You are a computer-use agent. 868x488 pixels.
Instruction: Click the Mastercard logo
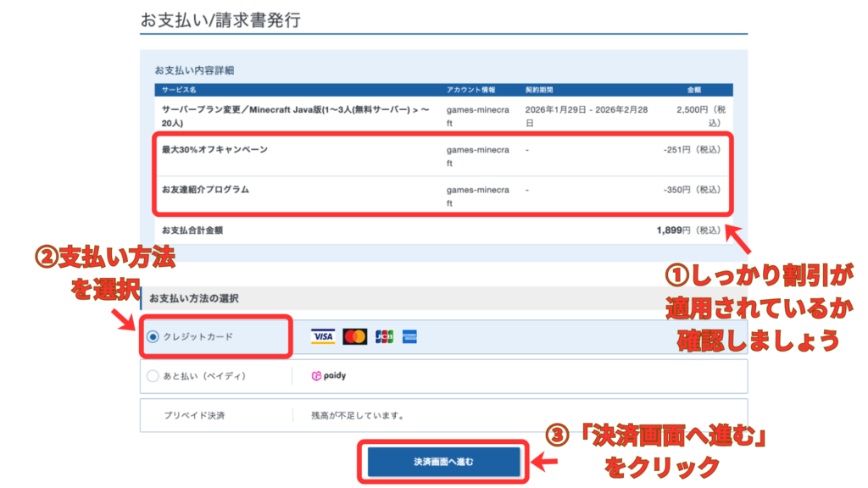point(354,337)
